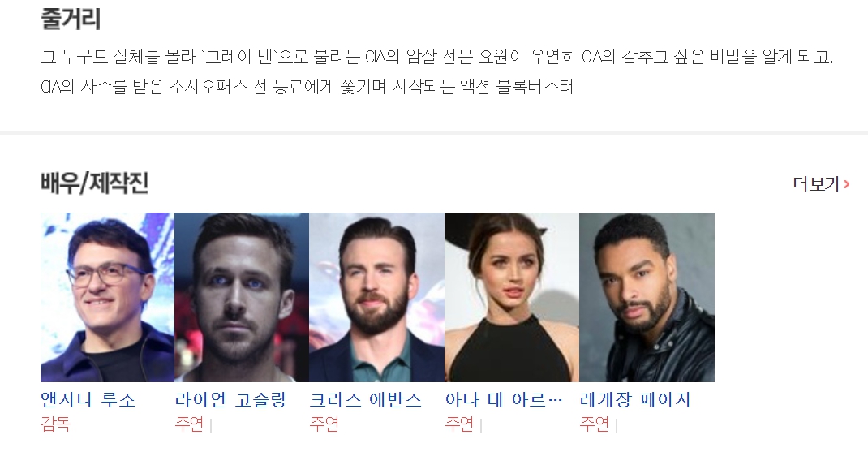The height and width of the screenshot is (465, 868).
Task: Click the 감독 role label under 앤서니 루소
Action: [x=56, y=424]
